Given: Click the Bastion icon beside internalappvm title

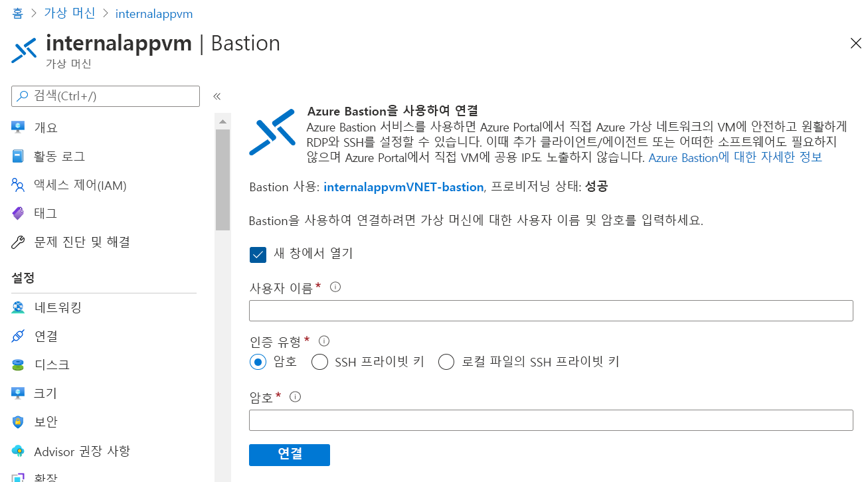Looking at the screenshot, I should (x=24, y=50).
